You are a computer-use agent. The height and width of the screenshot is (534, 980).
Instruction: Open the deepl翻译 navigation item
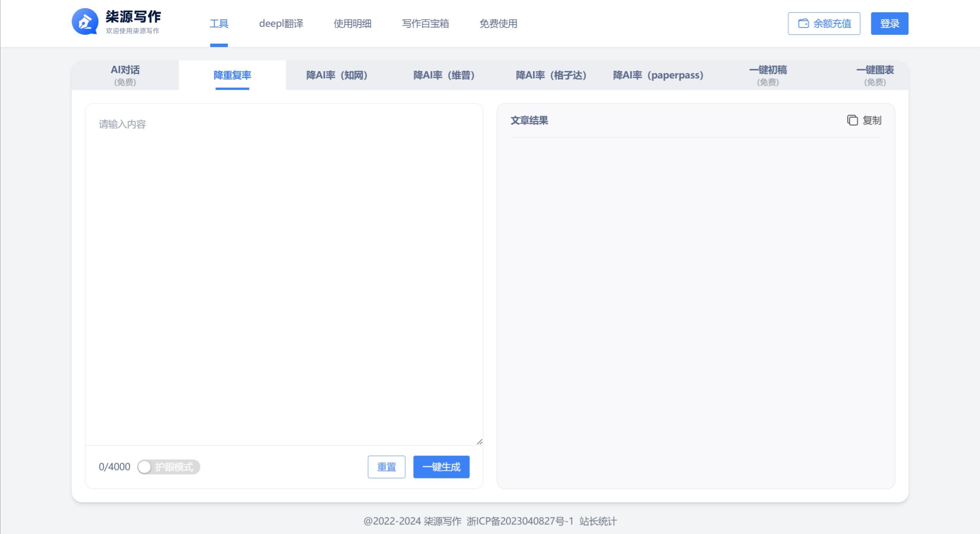click(x=281, y=24)
